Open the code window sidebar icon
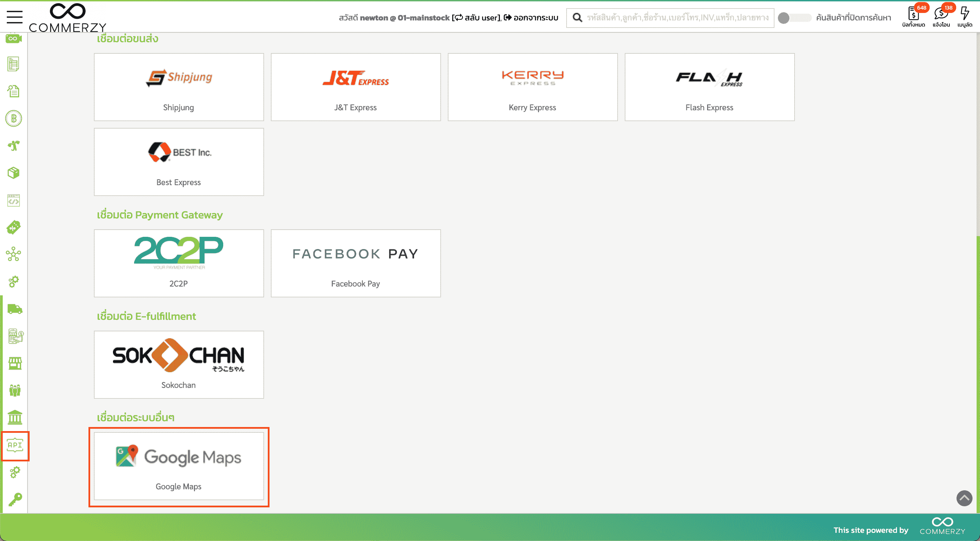The height and width of the screenshot is (541, 980). coord(14,200)
